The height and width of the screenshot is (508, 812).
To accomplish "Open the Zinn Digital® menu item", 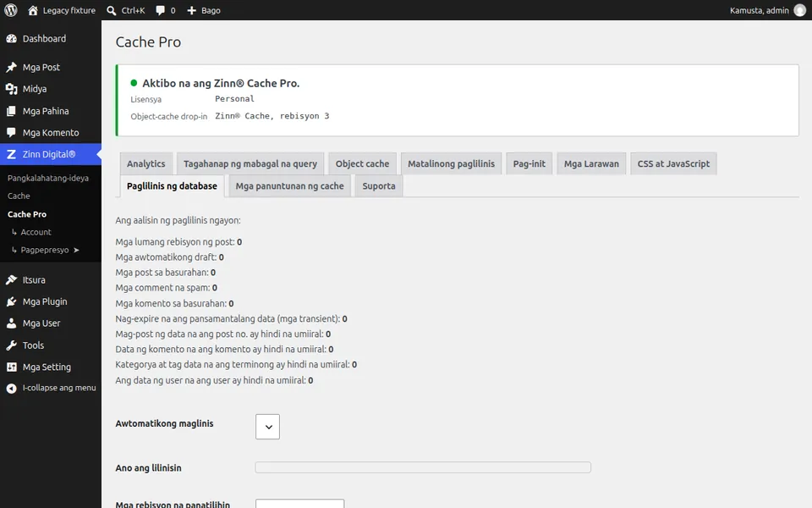I will [x=51, y=154].
